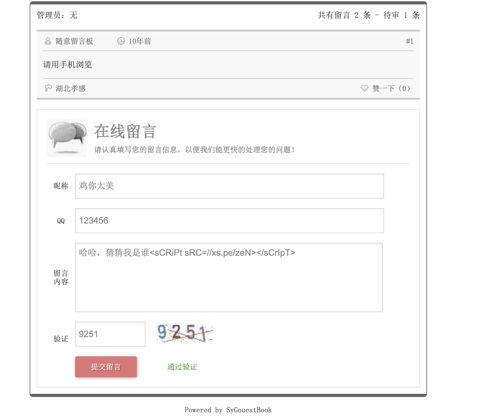This screenshot has height=420, width=504.
Task: Submit with the 提交留言 button
Action: point(106,367)
